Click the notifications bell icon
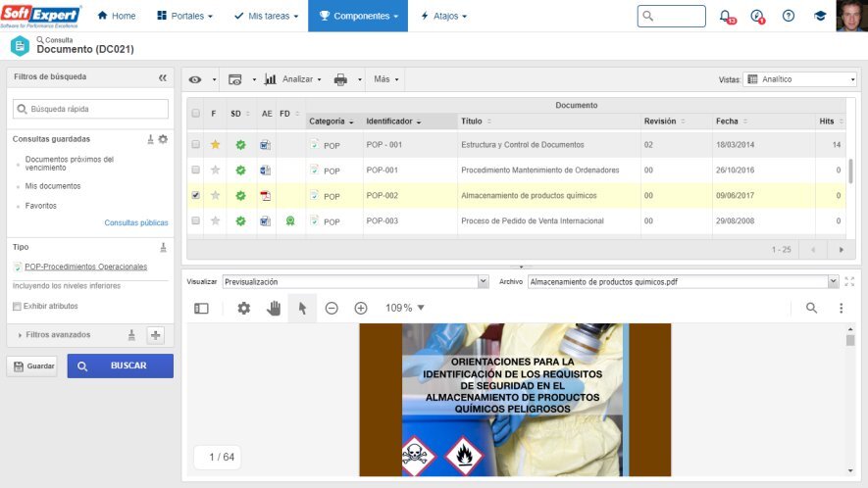Viewport: 868px width, 488px height. point(725,16)
